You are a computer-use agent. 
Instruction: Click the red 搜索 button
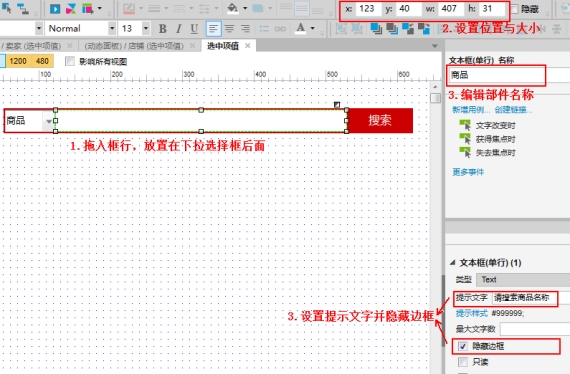(380, 120)
